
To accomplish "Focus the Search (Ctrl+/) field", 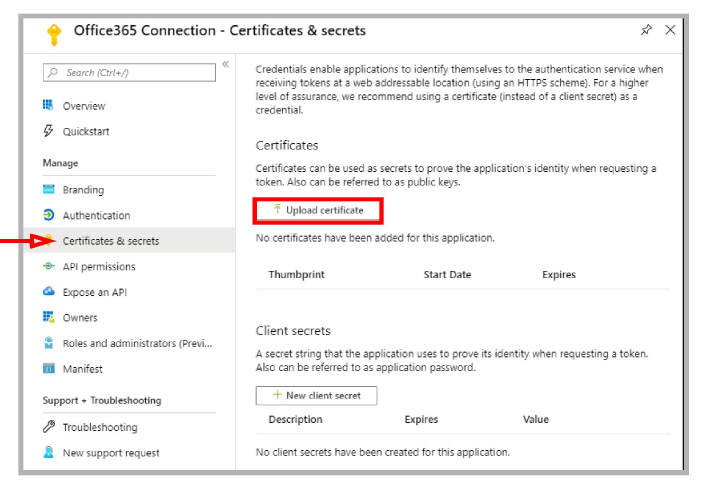I will (129, 73).
